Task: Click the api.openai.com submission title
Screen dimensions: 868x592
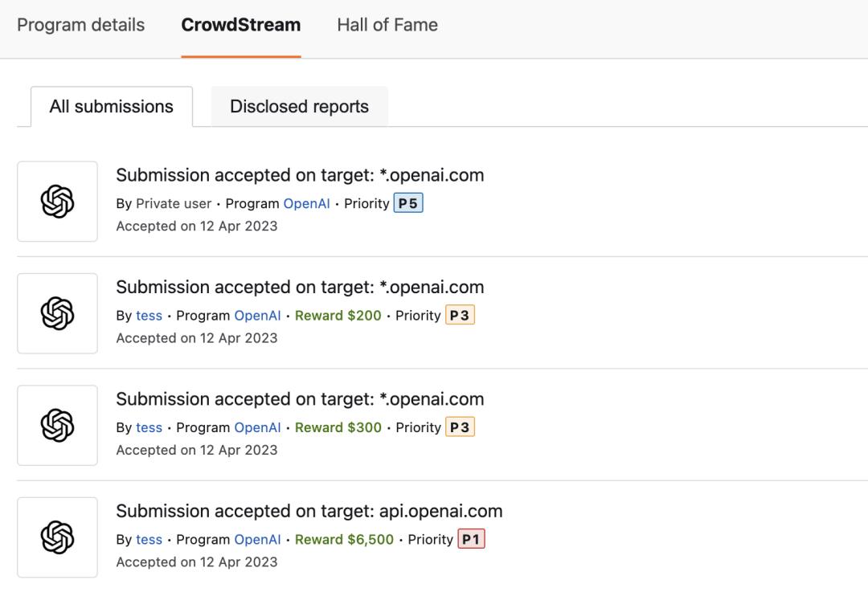Action: pos(309,511)
